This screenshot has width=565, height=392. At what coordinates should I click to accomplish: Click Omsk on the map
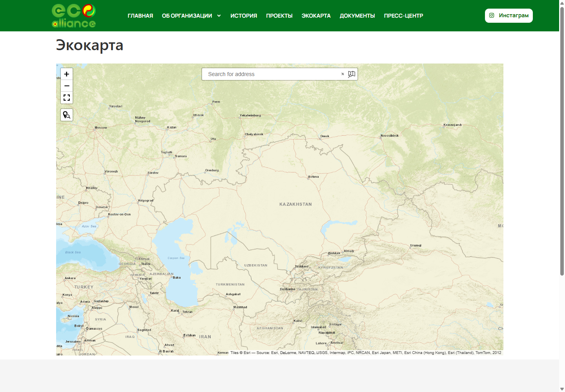(325, 136)
